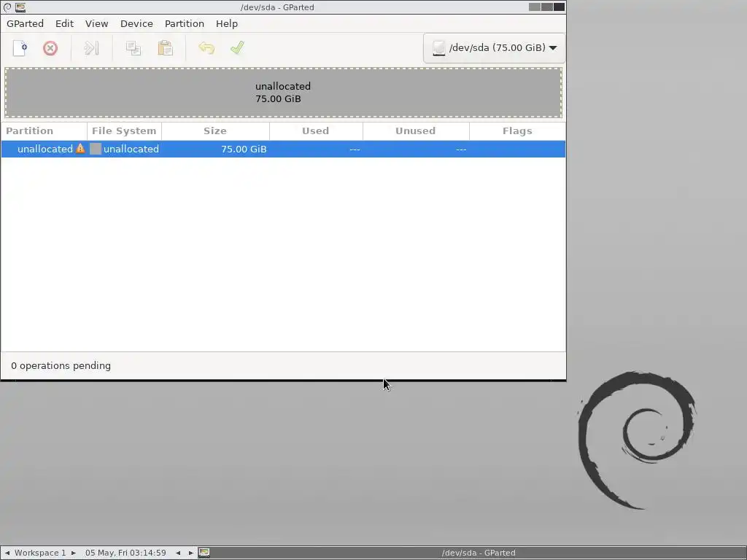Open the Help menu

point(227,23)
